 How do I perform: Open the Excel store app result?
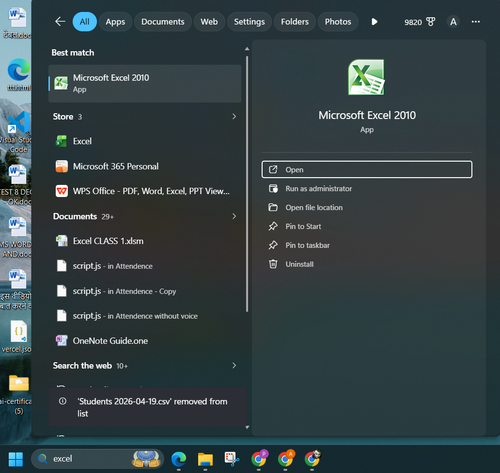click(145, 141)
